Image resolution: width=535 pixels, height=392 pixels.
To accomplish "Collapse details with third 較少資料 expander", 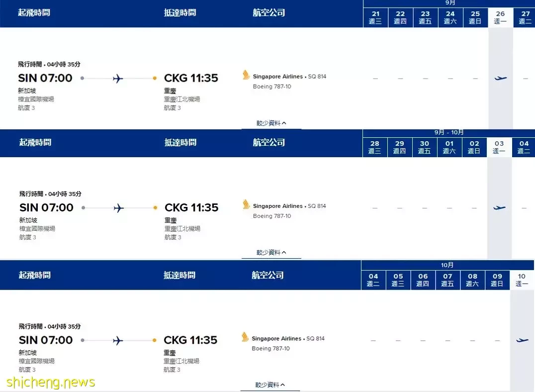I will 270,385.
